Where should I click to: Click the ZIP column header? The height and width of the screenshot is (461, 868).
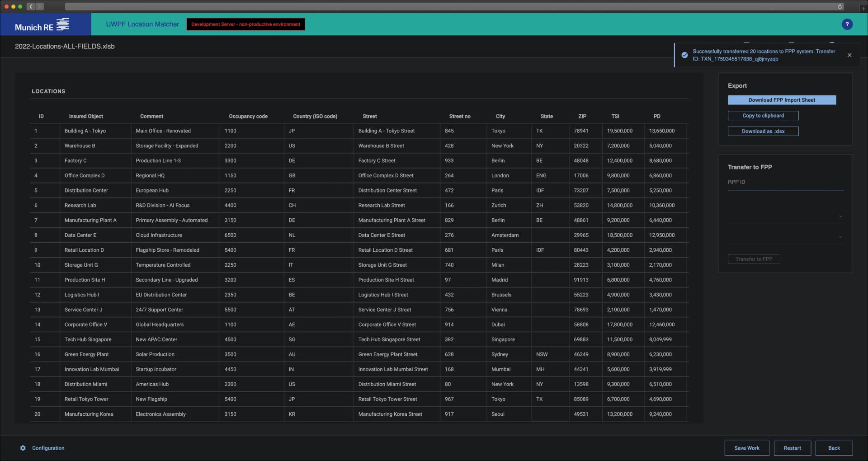(582, 116)
